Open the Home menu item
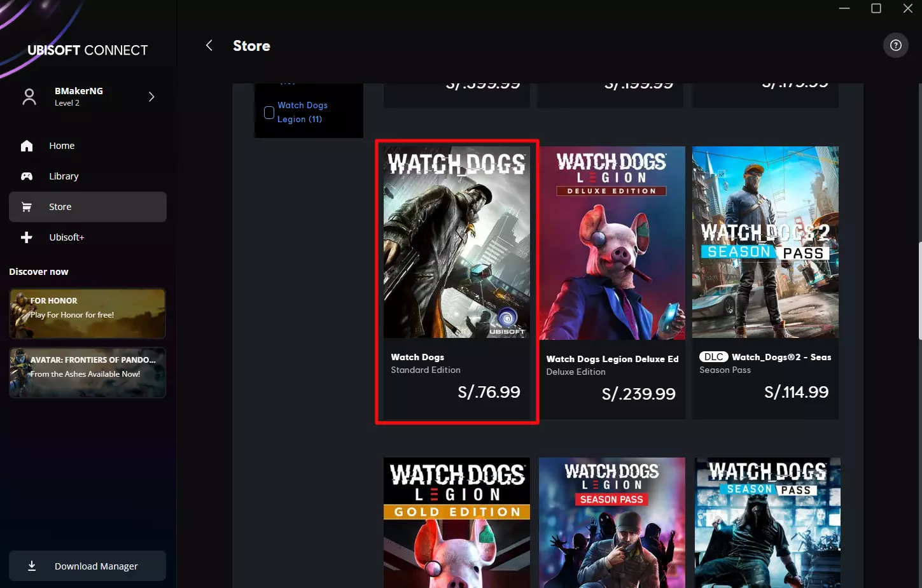Image resolution: width=922 pixels, height=588 pixels. click(88, 146)
